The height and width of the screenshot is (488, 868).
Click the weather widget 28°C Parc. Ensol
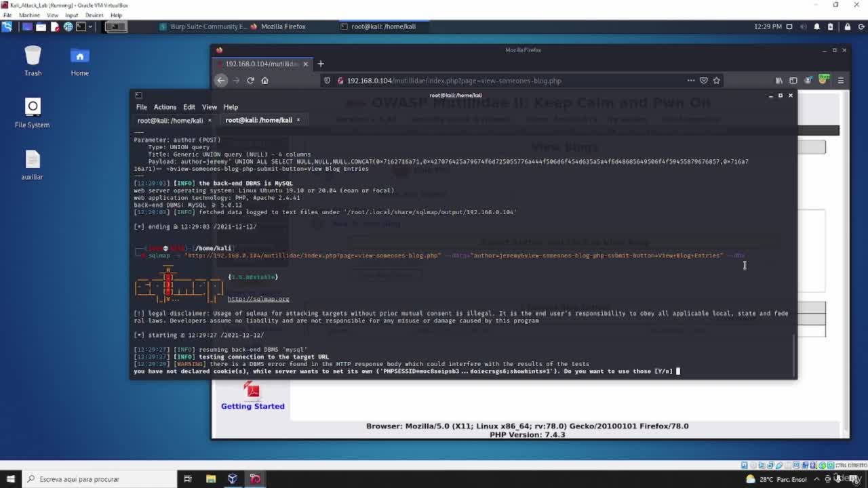(776, 479)
